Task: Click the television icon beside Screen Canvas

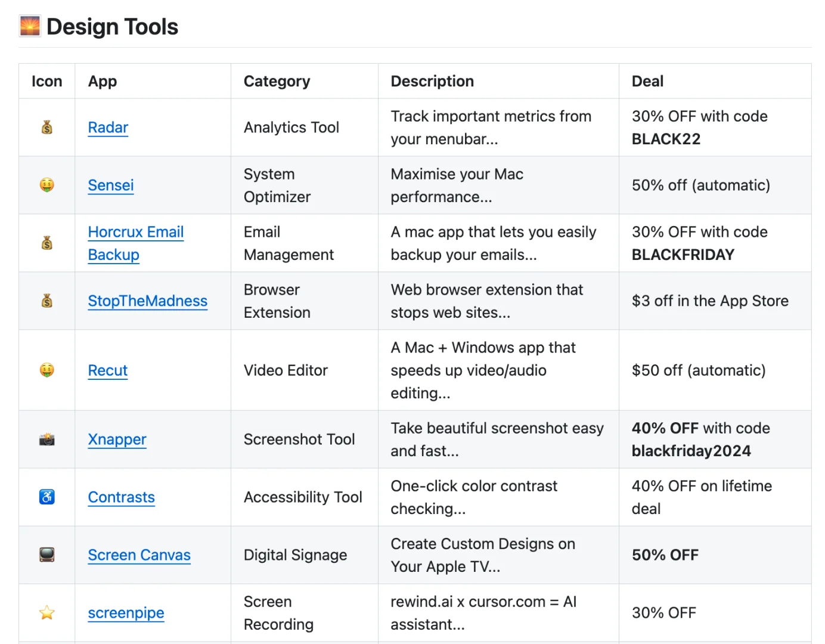Action: [47, 555]
